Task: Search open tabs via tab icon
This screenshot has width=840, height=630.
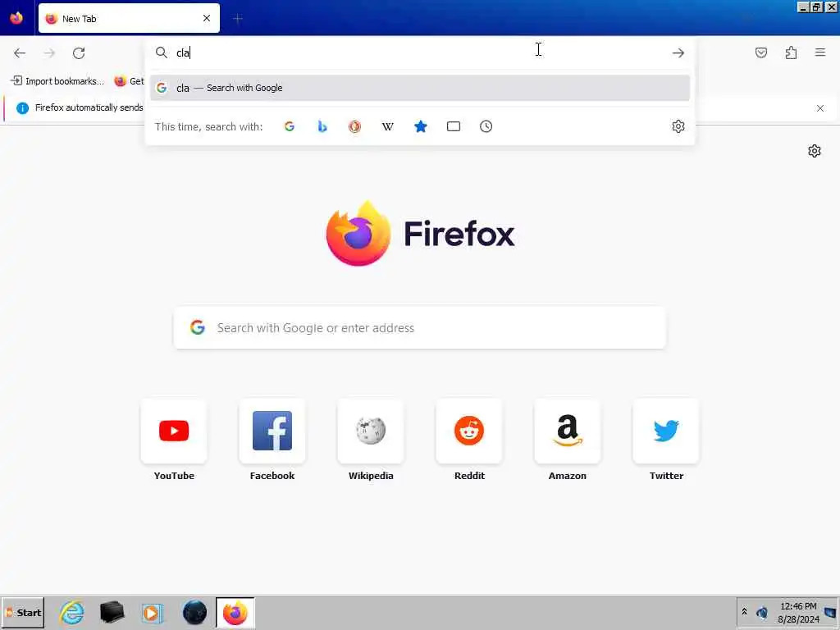Action: pyautogui.click(x=453, y=126)
